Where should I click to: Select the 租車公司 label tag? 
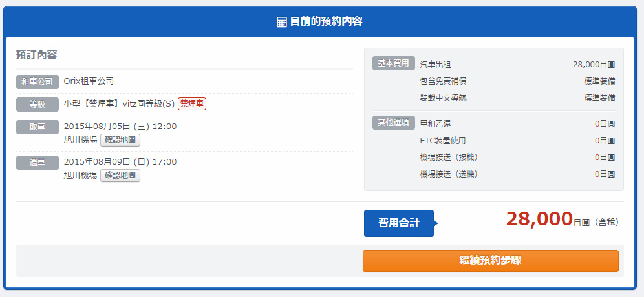38,81
